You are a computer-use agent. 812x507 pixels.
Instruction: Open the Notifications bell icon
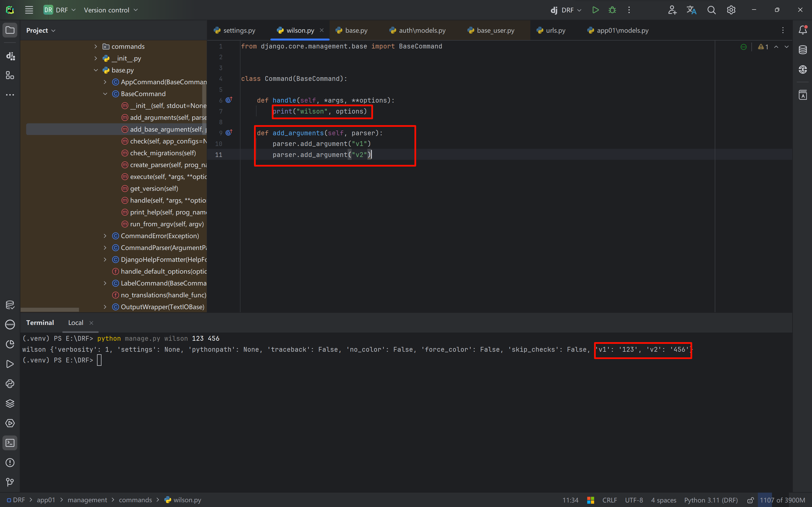click(803, 30)
